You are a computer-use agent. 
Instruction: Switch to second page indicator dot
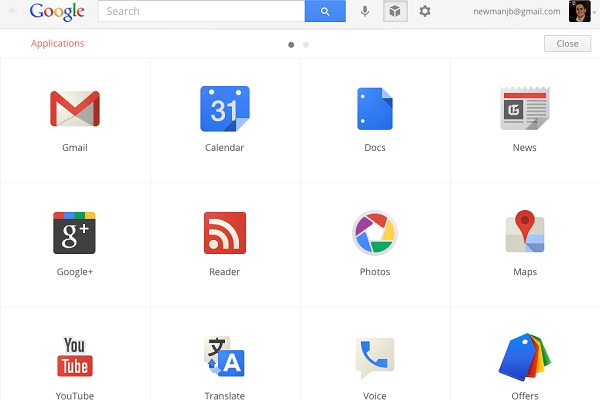pyautogui.click(x=306, y=45)
